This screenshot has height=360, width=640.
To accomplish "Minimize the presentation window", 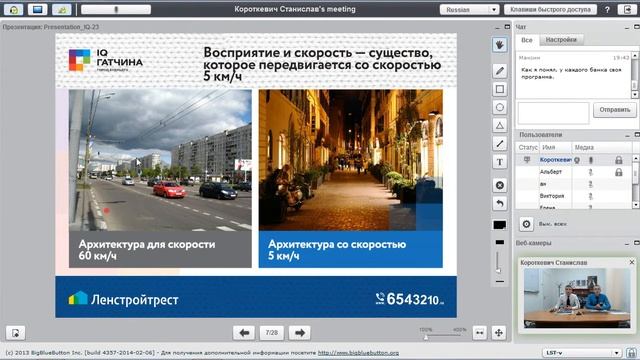I will pos(497,27).
